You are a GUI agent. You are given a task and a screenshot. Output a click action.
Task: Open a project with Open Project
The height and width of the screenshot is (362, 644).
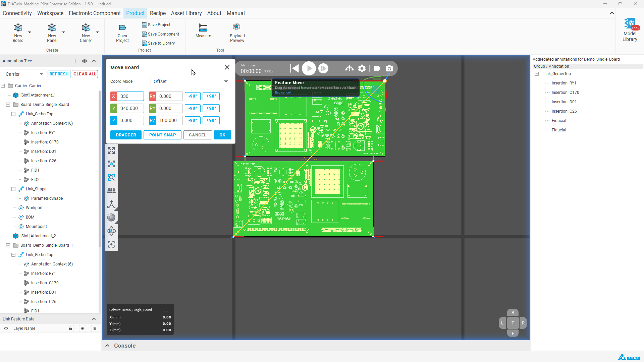click(122, 33)
